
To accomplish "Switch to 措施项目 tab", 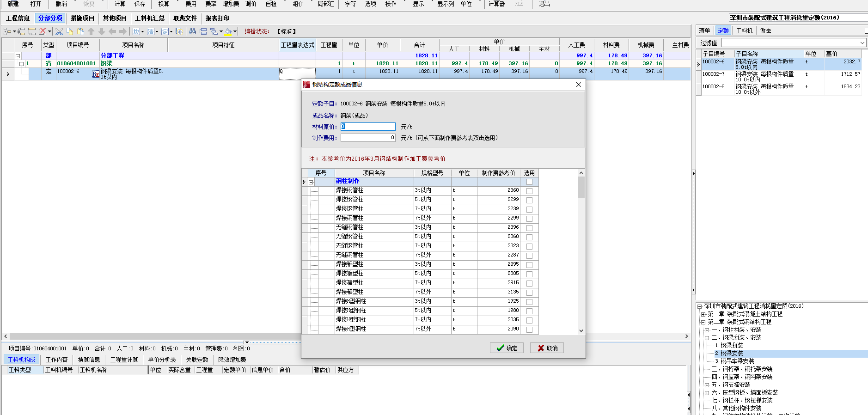I will 82,18.
